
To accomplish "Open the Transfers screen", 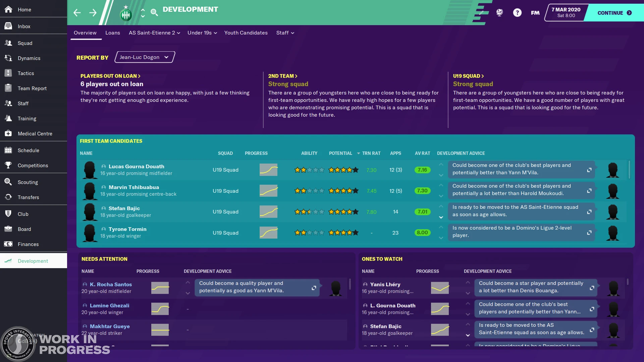I will 28,197.
